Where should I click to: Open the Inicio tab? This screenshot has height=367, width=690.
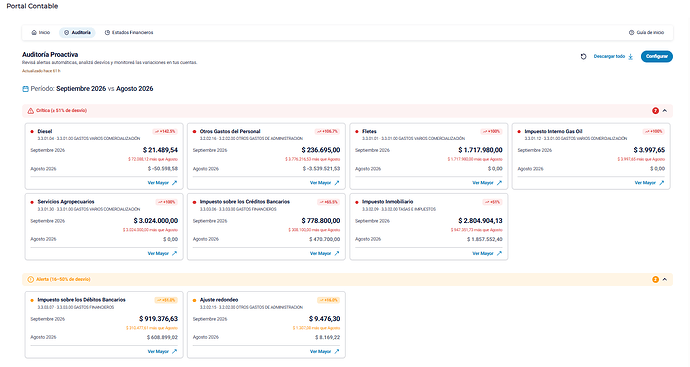pos(40,33)
